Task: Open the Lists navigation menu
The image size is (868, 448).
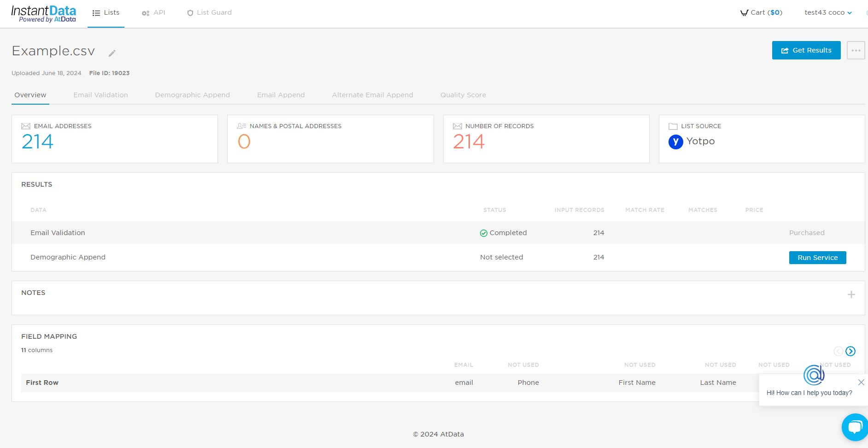Action: click(106, 13)
